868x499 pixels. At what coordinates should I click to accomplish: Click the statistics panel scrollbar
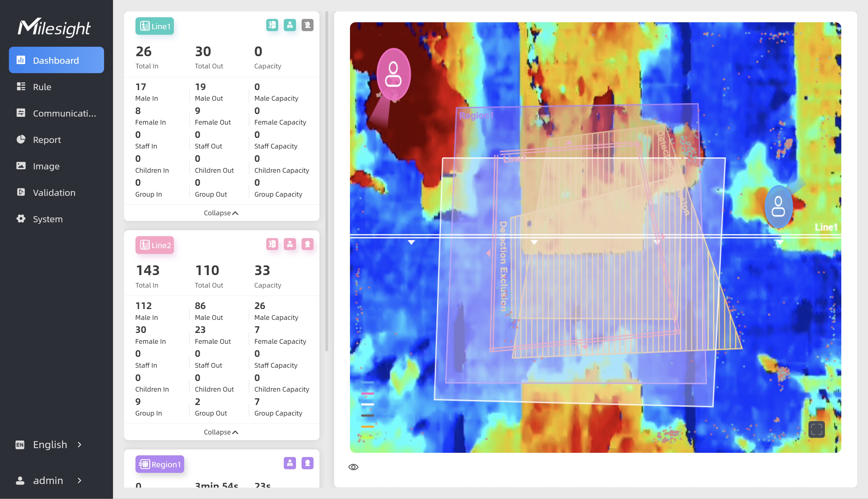327,182
